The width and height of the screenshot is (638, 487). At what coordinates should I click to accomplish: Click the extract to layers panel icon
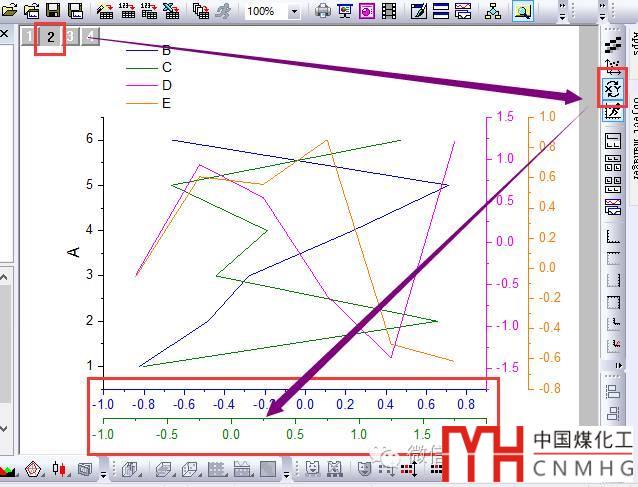point(613,141)
